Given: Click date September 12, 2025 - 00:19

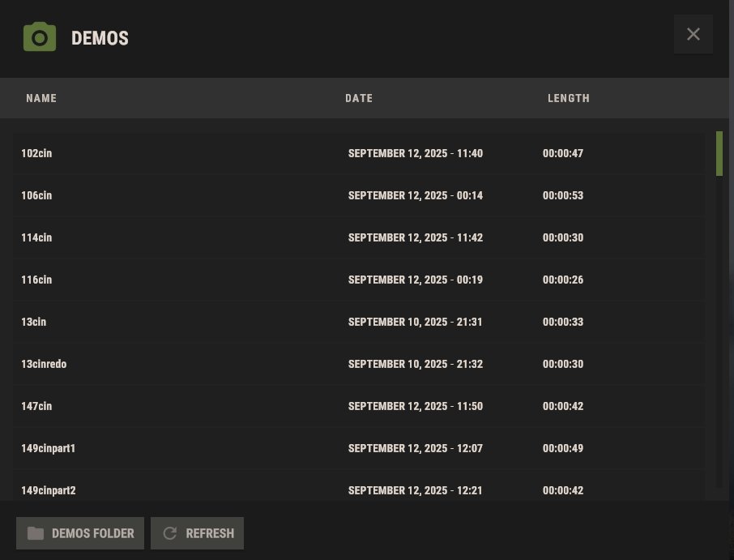Looking at the screenshot, I should pos(416,280).
